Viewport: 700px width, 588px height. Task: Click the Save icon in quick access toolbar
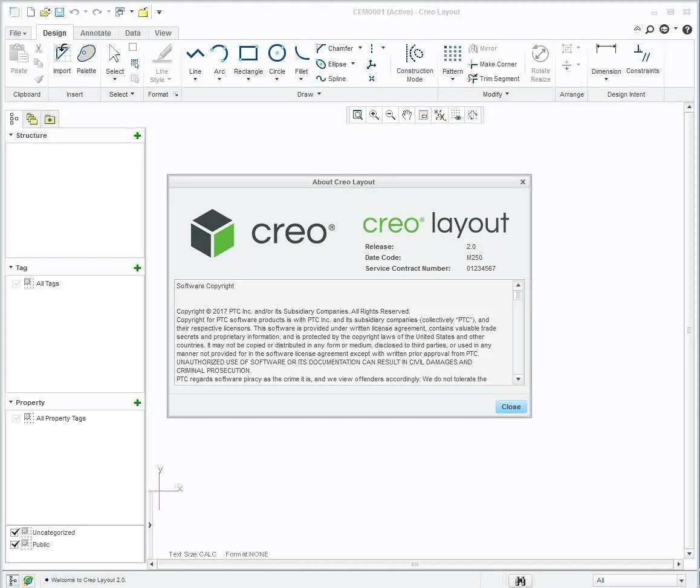(59, 12)
